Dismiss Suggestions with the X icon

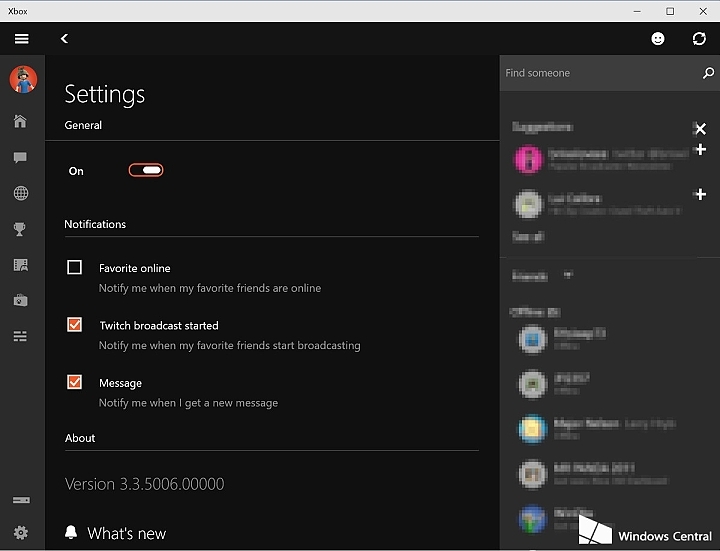point(700,129)
